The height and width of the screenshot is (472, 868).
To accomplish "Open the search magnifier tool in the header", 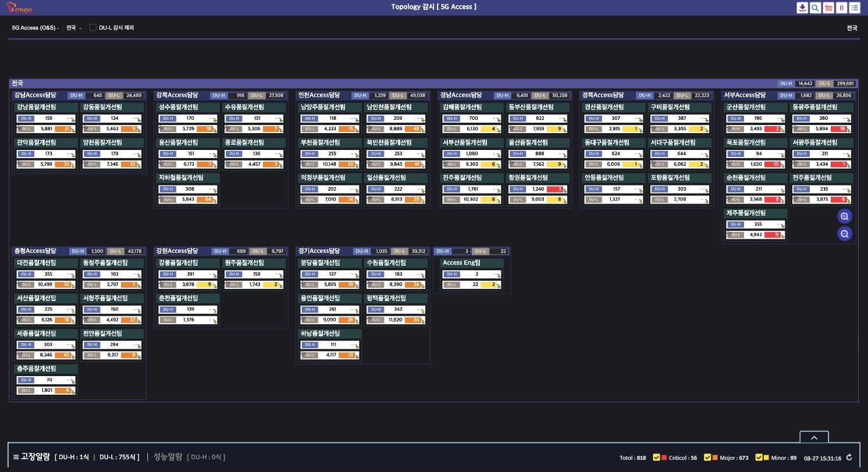I will [x=816, y=8].
